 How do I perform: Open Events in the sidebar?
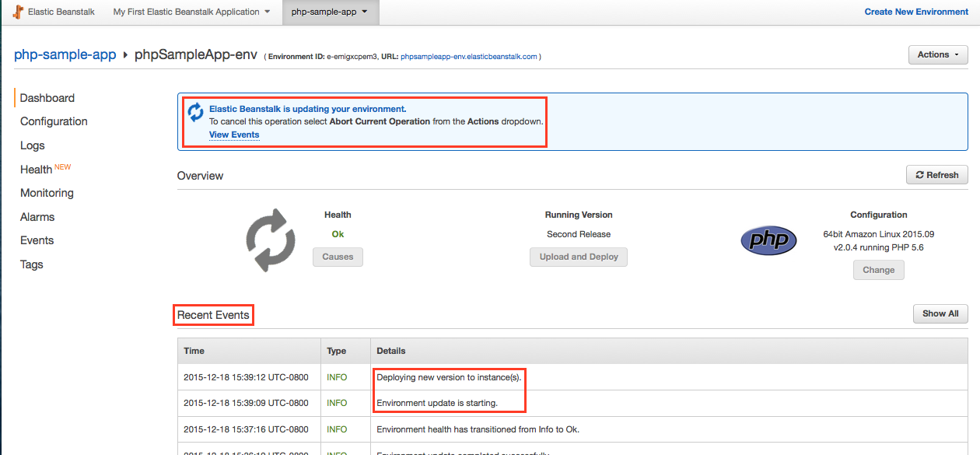[37, 240]
